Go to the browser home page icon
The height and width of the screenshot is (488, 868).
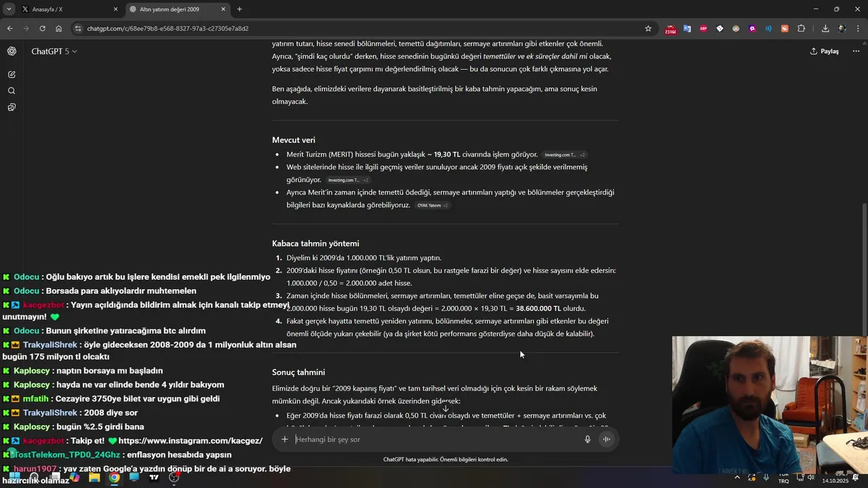[x=59, y=28]
